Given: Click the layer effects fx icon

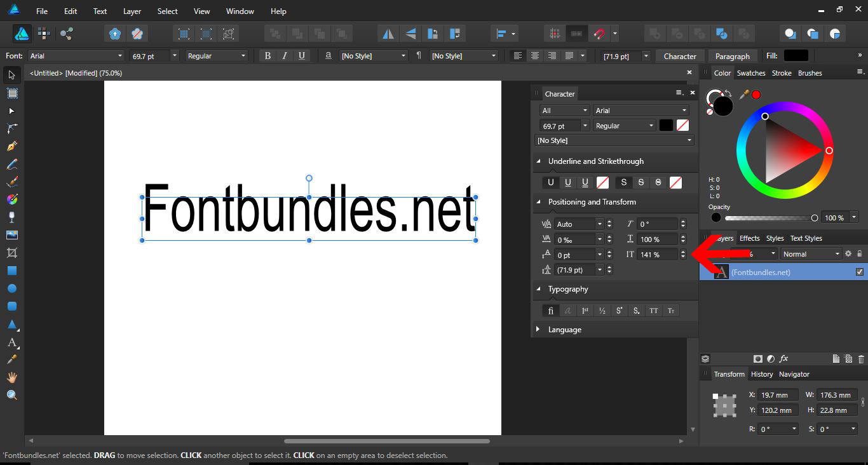Looking at the screenshot, I should [784, 359].
